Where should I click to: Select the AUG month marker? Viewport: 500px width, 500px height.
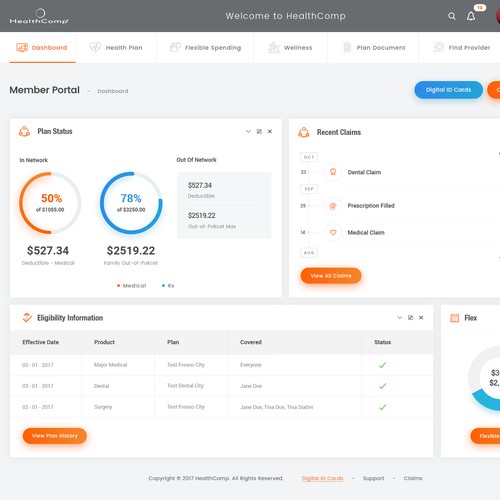[x=309, y=253]
